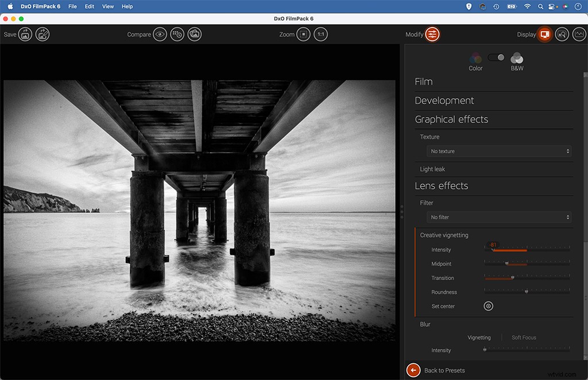Open the Texture dropdown showing No texture
Screen dimensions: 588x380
coord(498,151)
